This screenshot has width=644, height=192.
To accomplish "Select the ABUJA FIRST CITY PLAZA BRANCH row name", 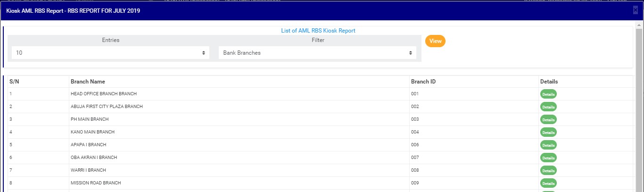I will click(107, 107).
